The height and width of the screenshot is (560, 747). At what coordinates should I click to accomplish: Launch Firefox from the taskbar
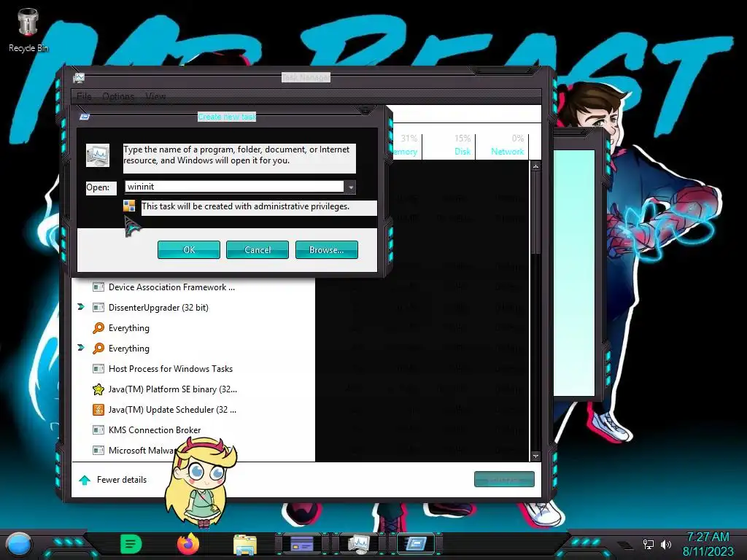coord(188,544)
